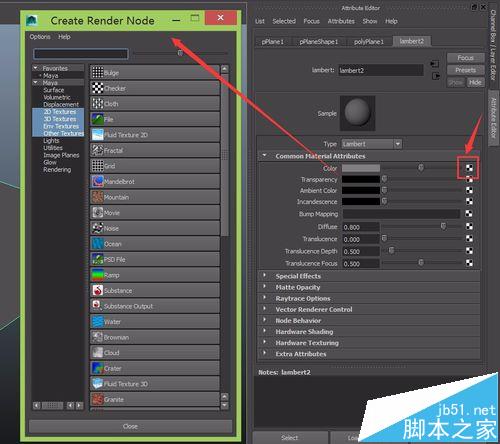The image size is (500, 444).
Task: Click the Hide button
Action: pos(475,82)
